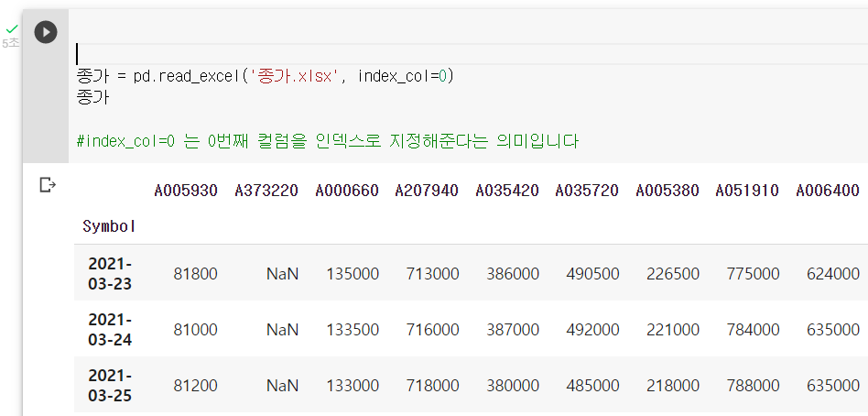Click the output toggle icon beside table
The height and width of the screenshot is (416, 868).
click(x=48, y=185)
